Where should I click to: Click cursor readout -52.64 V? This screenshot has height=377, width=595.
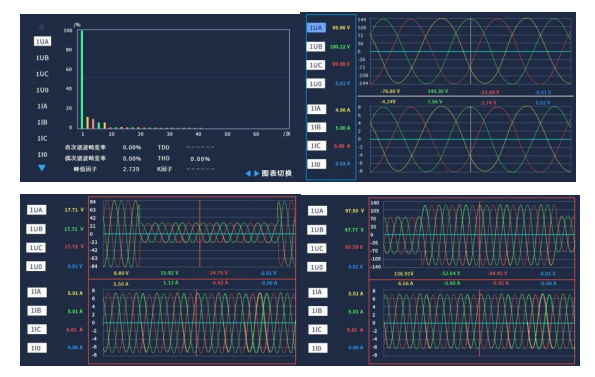[x=450, y=273]
